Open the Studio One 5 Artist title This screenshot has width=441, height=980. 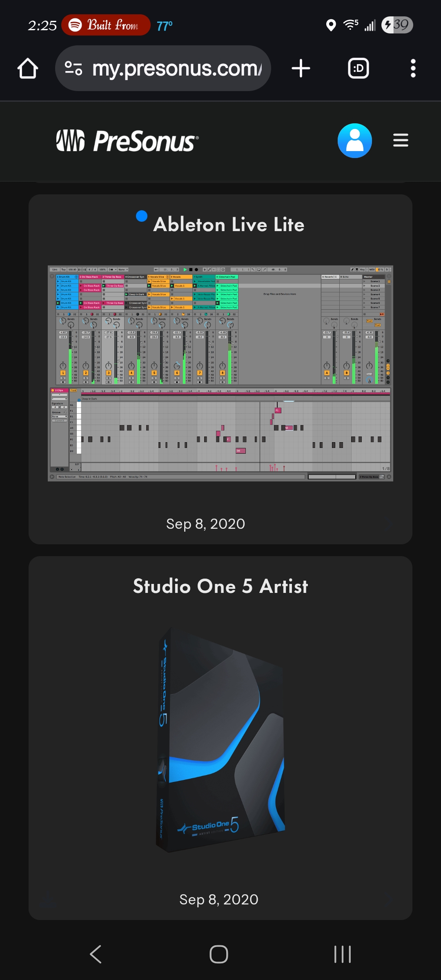point(220,586)
